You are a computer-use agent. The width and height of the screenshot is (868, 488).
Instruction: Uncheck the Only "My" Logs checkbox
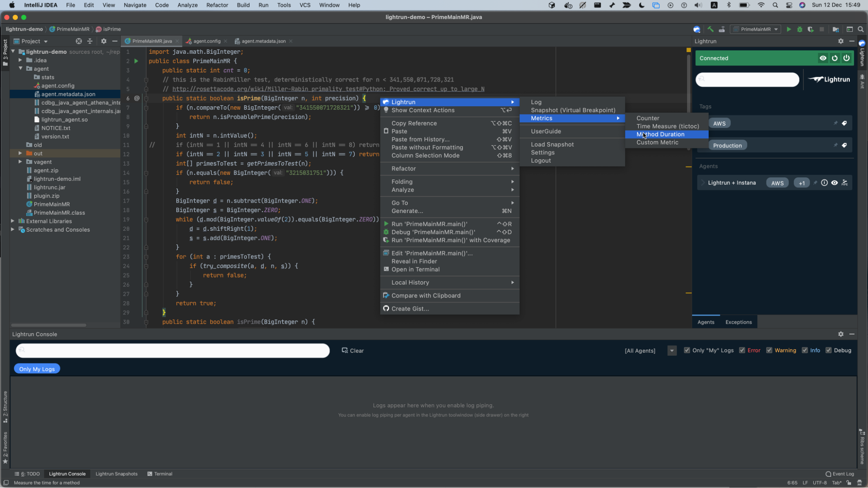click(687, 350)
